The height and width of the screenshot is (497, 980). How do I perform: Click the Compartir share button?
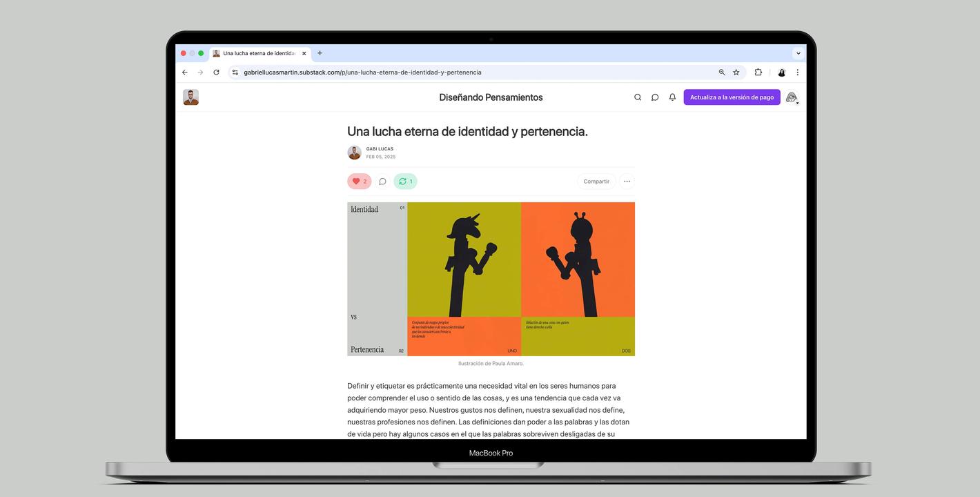(x=596, y=182)
